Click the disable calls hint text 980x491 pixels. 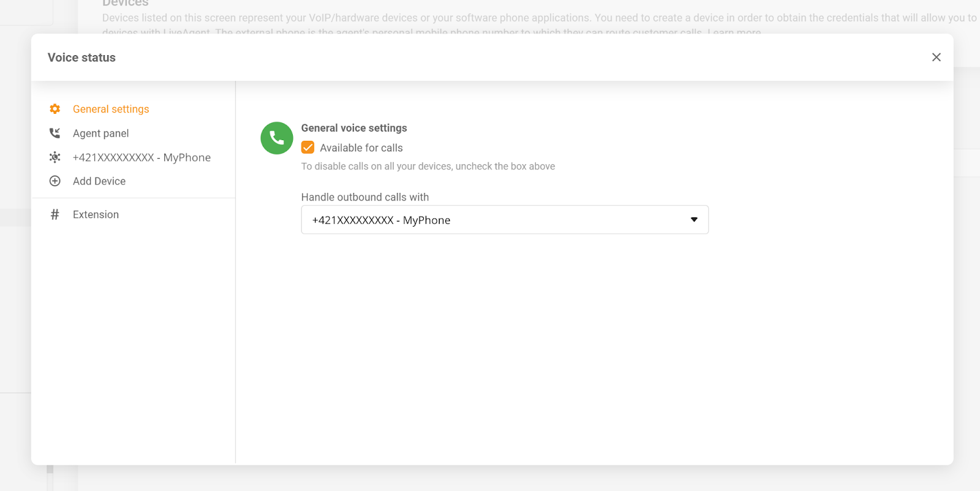click(428, 167)
